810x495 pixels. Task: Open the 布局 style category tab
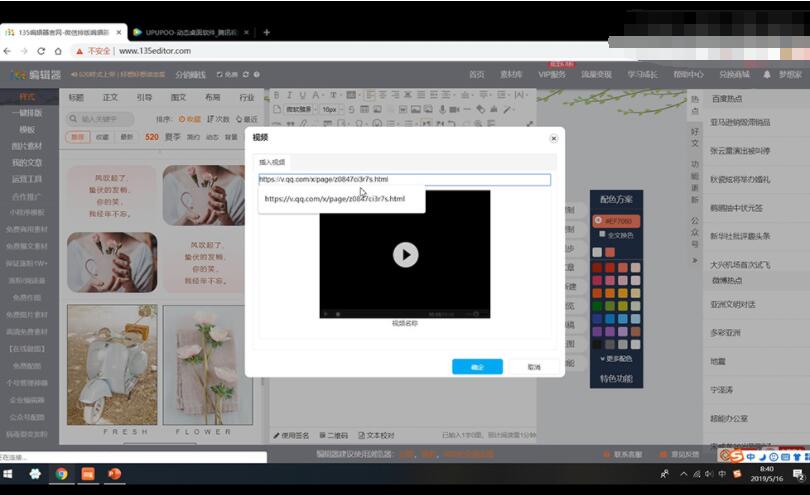click(x=212, y=97)
